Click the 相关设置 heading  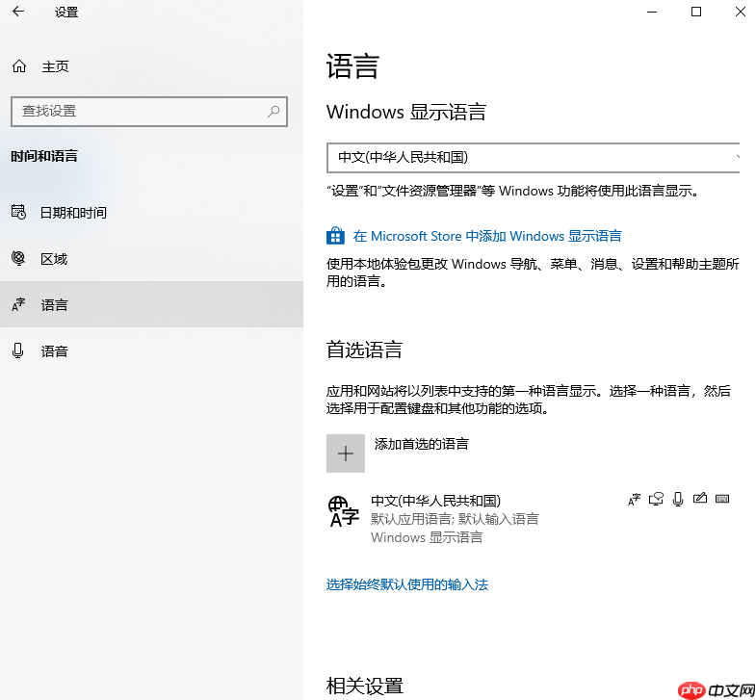coord(364,686)
